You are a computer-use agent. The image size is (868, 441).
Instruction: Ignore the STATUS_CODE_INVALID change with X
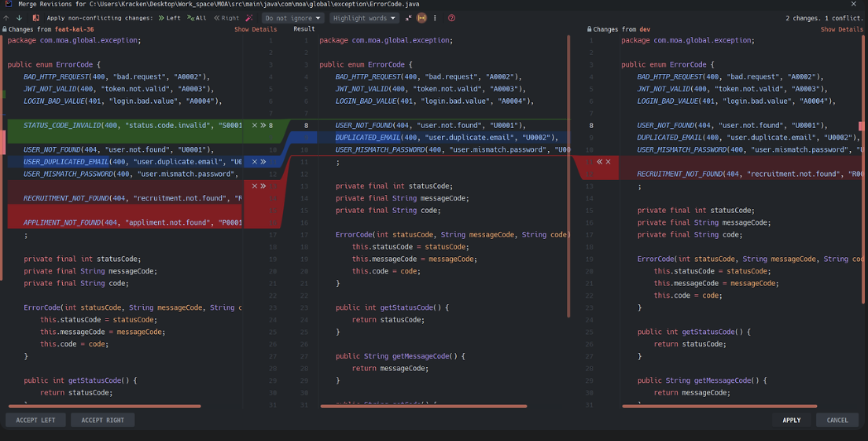click(x=255, y=126)
